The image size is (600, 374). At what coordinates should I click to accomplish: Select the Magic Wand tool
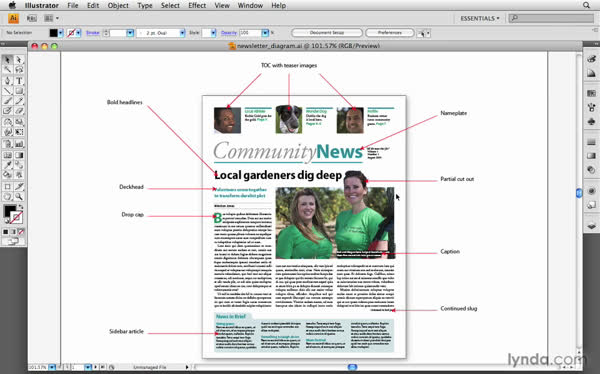click(x=7, y=70)
